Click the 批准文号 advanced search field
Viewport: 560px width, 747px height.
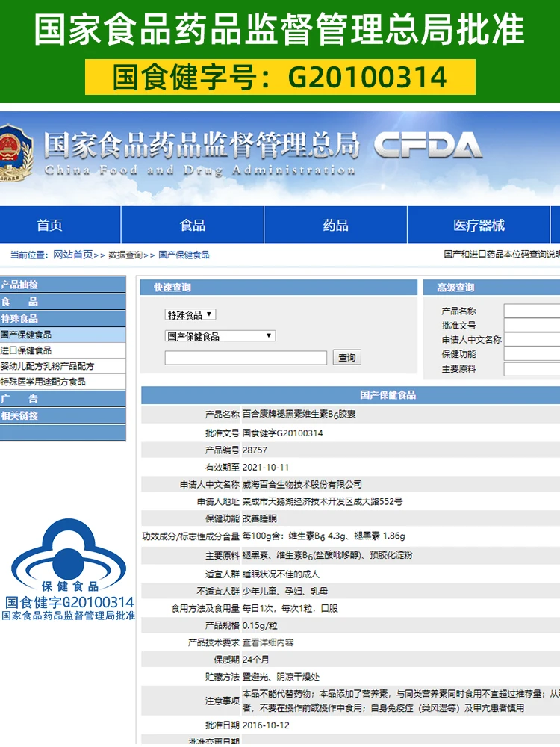pyautogui.click(x=532, y=326)
